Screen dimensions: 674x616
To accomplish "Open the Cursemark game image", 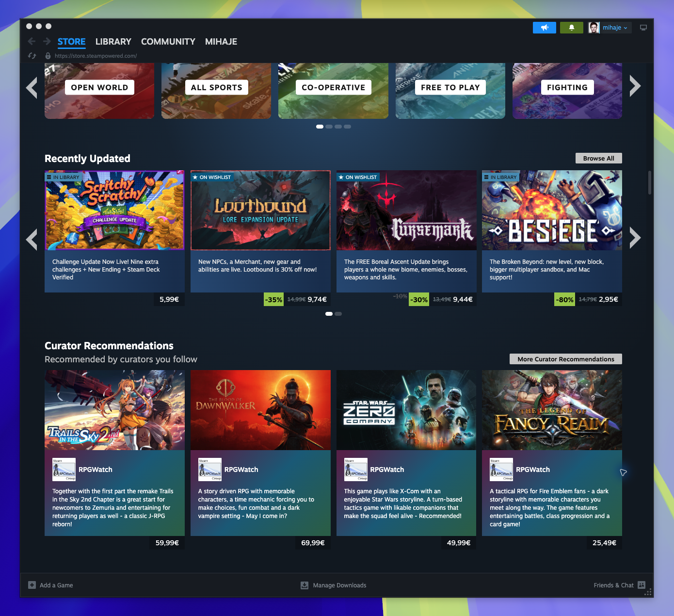I will click(406, 210).
